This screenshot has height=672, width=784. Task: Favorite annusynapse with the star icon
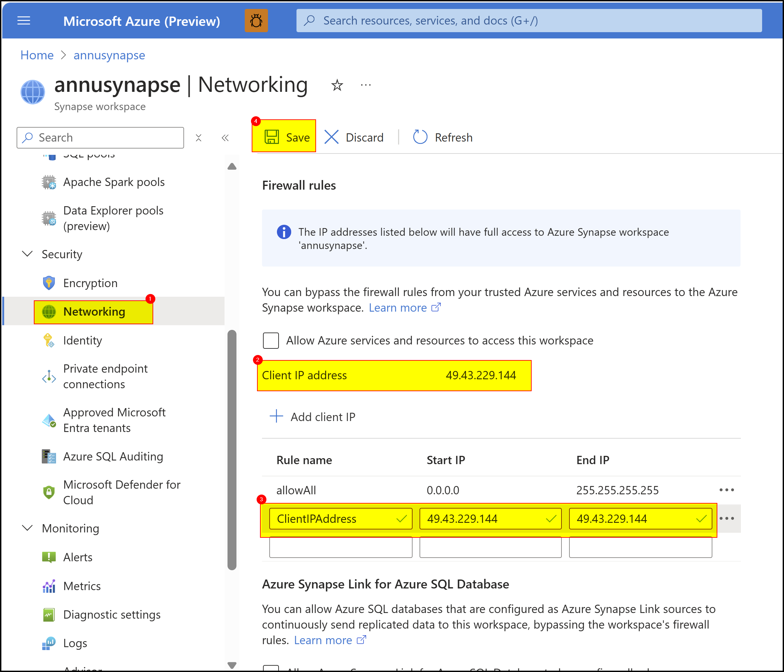coord(337,85)
